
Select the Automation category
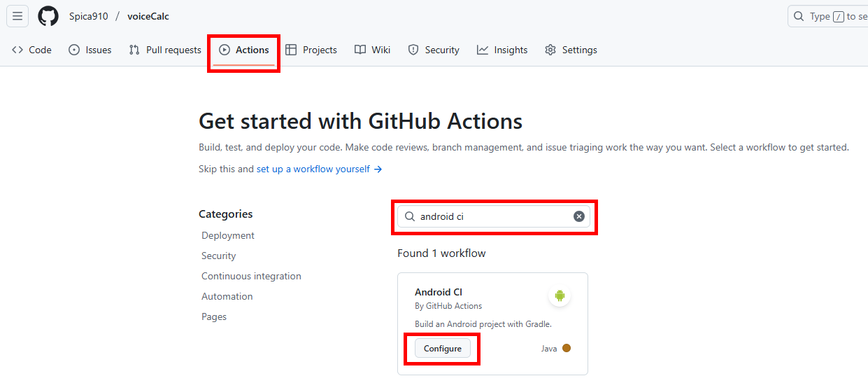point(227,296)
